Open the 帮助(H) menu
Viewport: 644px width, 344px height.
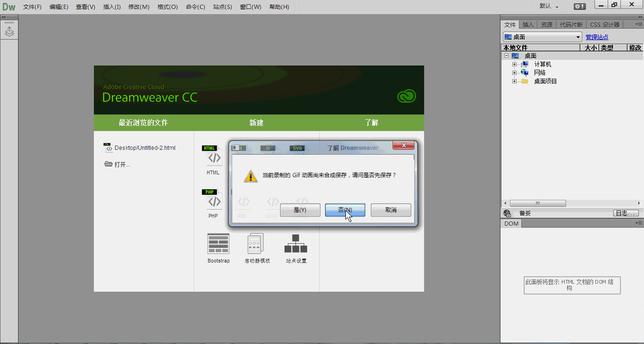point(279,7)
